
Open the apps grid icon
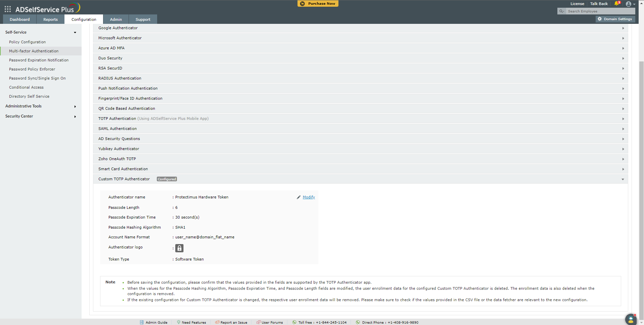coord(8,9)
